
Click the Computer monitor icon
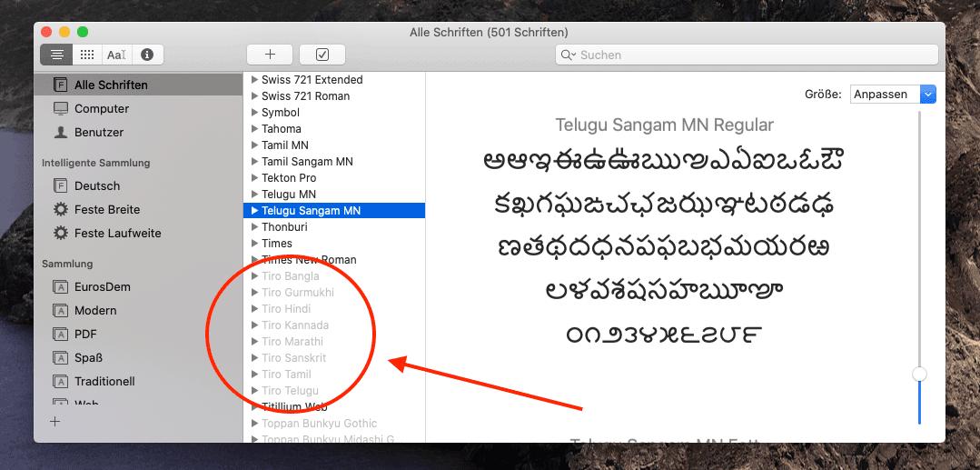61,108
